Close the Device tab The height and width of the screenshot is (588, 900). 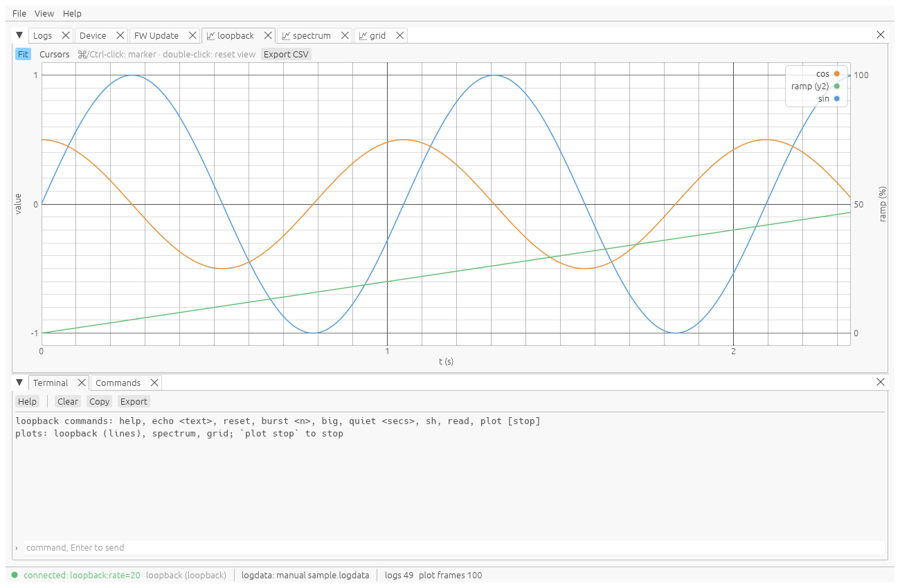click(120, 35)
